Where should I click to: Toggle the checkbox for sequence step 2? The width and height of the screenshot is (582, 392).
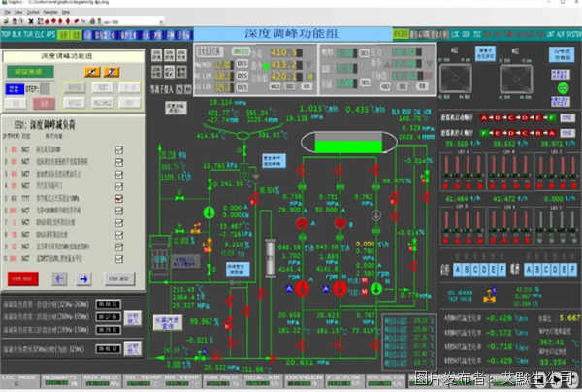tap(119, 162)
